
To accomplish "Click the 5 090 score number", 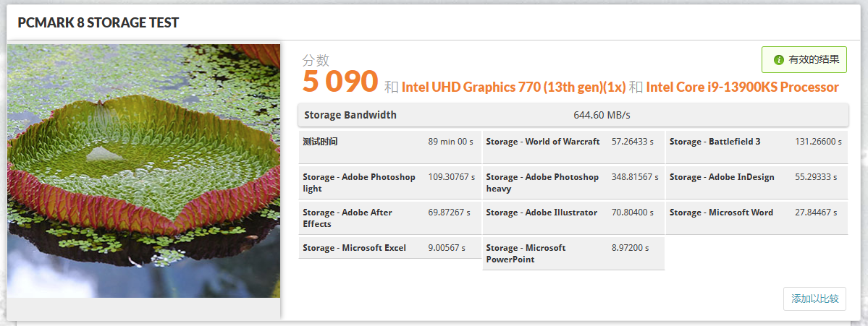I will click(340, 82).
